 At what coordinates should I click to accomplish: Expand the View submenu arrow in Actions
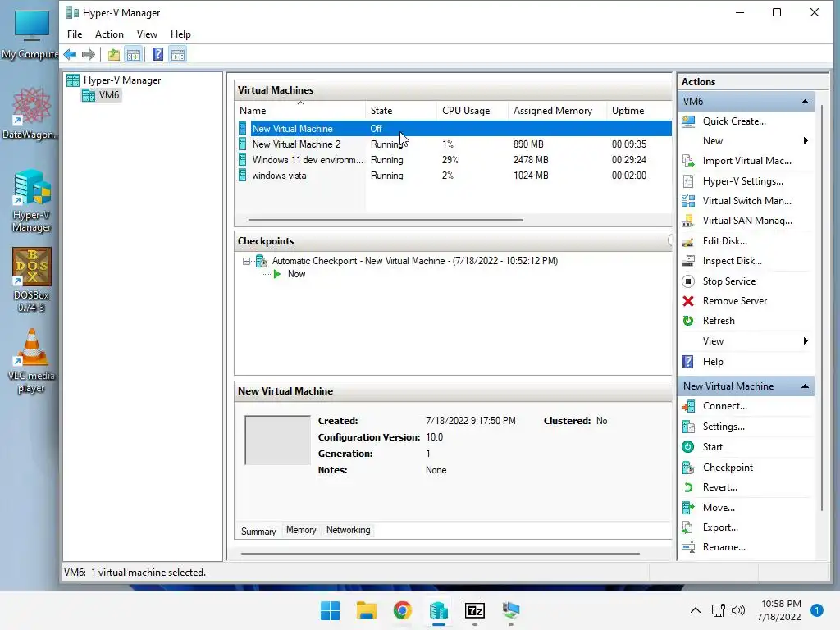[806, 341]
